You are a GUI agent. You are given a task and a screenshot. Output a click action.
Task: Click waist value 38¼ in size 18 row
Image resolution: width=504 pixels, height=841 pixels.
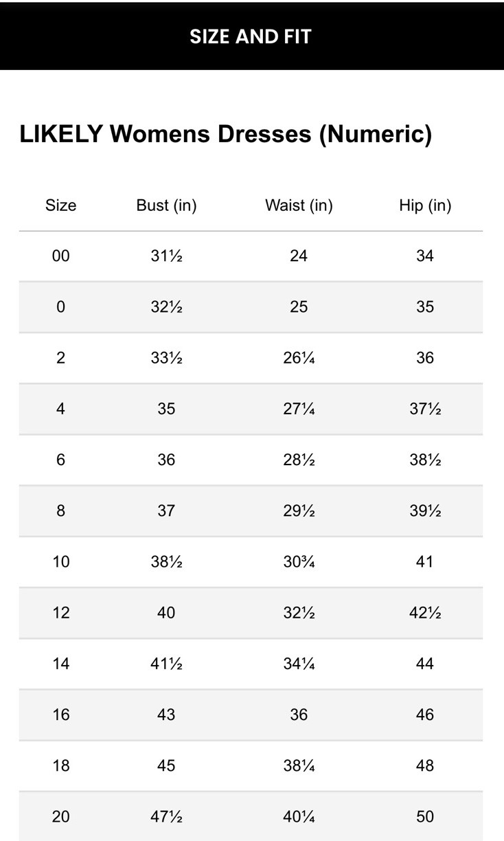click(x=299, y=765)
